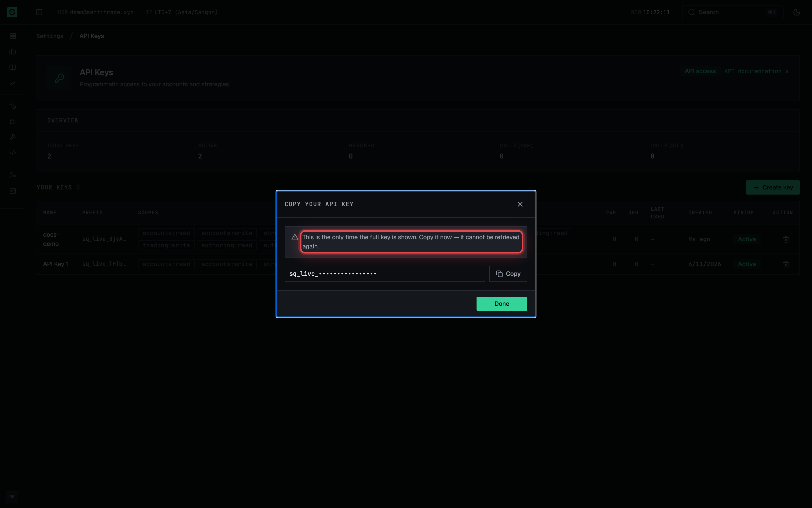The height and width of the screenshot is (508, 812).
Task: Click the key icon beside API Keys heading
Action: pyautogui.click(x=59, y=78)
